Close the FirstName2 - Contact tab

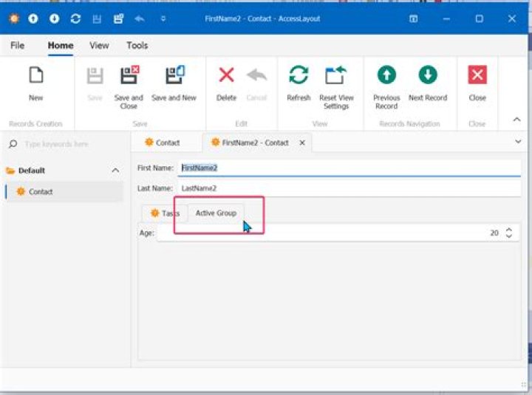pyautogui.click(x=302, y=143)
